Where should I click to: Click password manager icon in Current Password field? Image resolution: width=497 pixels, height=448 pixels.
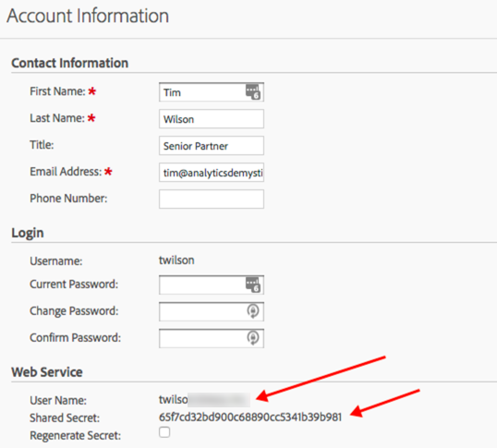point(253,285)
